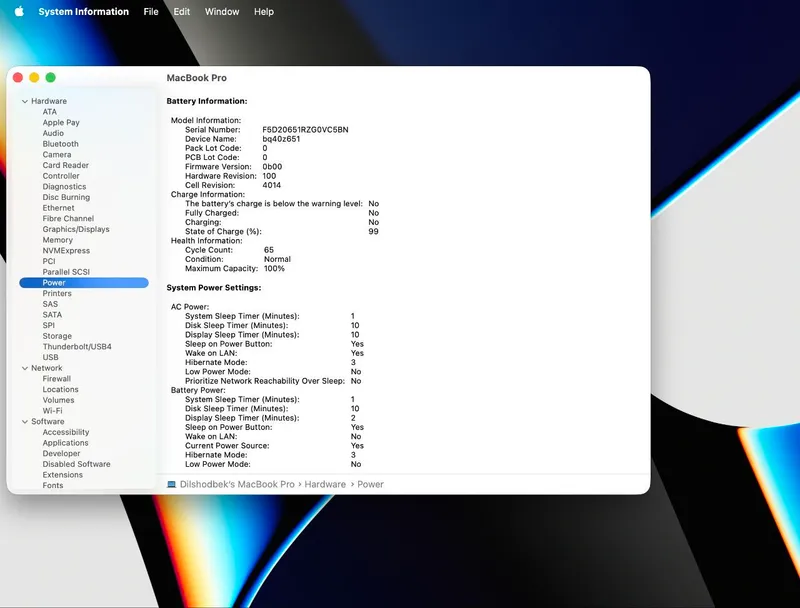Select Audio in the sidebar
The height and width of the screenshot is (608, 800).
tap(53, 133)
